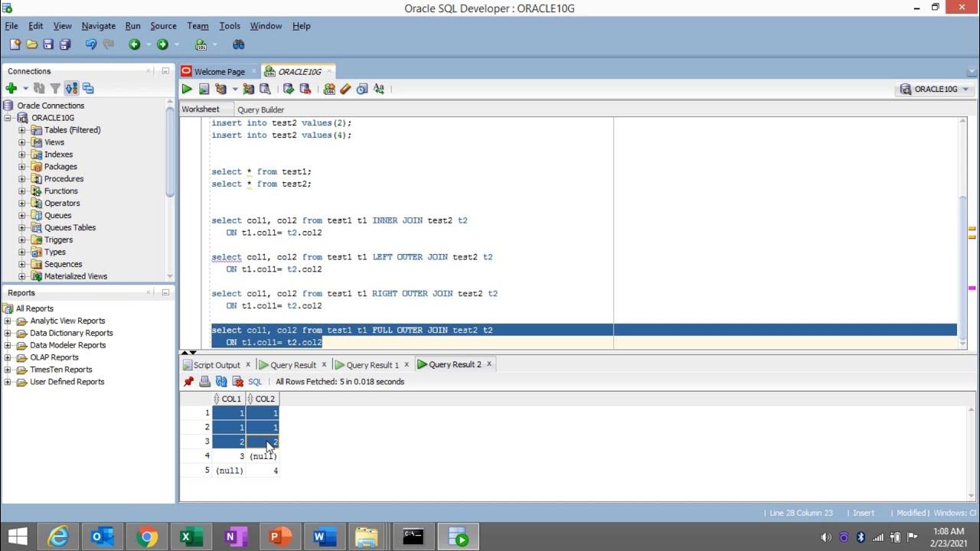Click the To Upper/Lower case icon
The width and height of the screenshot is (980, 551).
[x=379, y=89]
